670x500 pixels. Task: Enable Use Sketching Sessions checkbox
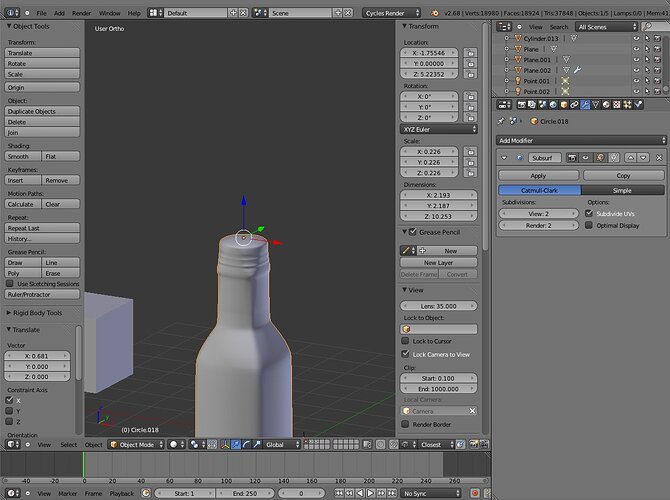click(x=9, y=283)
